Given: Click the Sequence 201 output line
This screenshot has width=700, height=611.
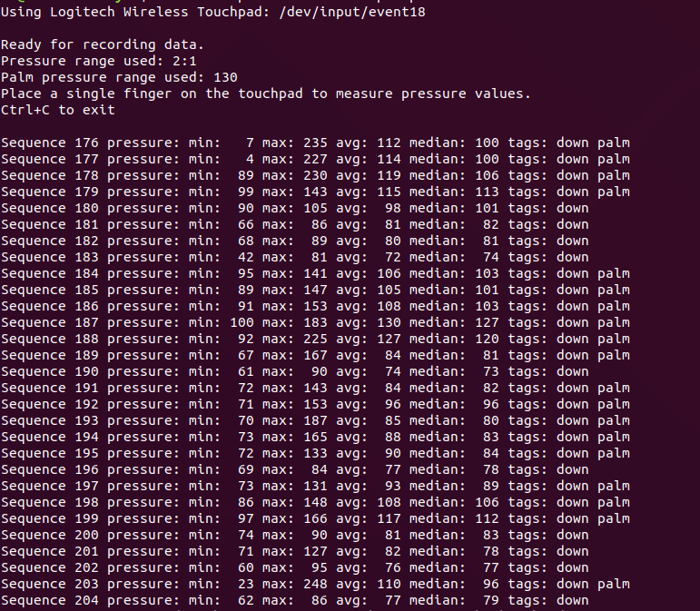Looking at the screenshot, I should [x=295, y=551].
